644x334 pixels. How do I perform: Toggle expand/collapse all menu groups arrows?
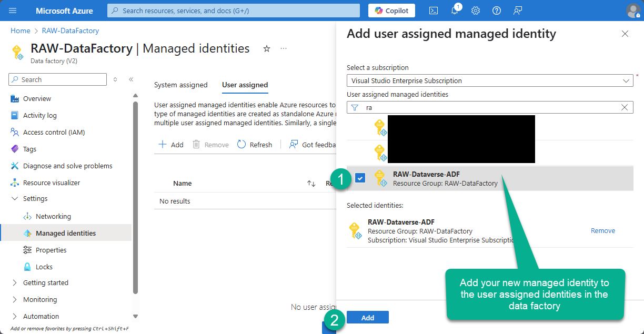coord(115,79)
